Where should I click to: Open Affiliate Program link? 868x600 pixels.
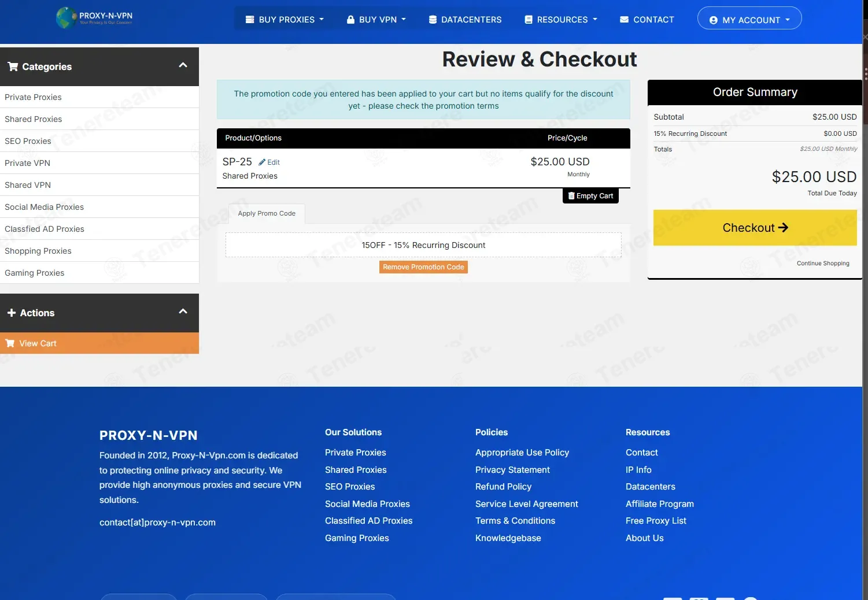(x=660, y=504)
